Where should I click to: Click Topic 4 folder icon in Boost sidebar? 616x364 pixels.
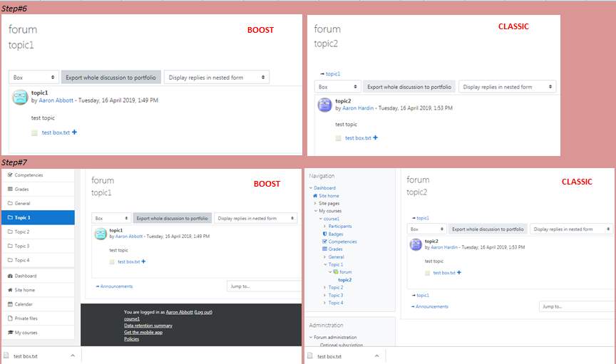[x=10, y=260]
